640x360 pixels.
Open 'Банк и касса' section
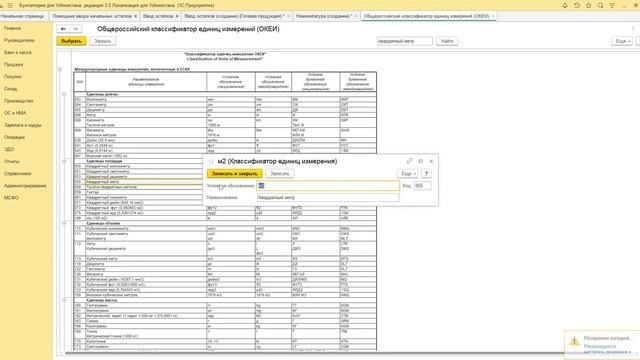(x=18, y=53)
